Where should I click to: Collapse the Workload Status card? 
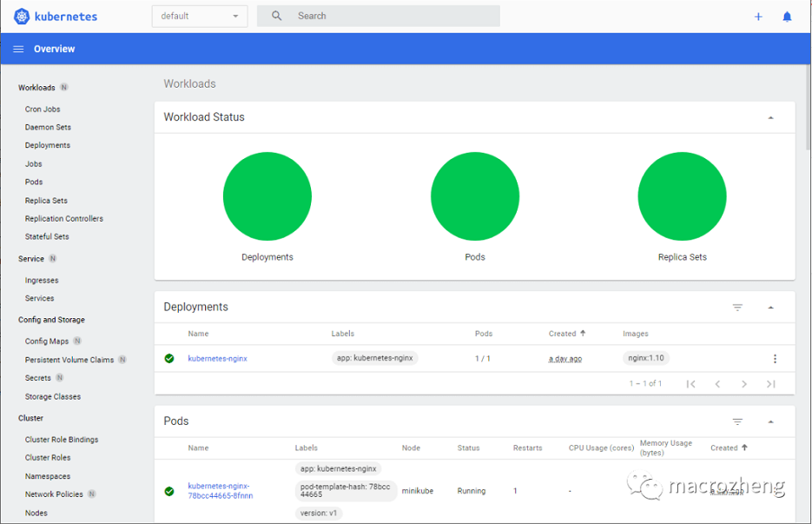770,117
